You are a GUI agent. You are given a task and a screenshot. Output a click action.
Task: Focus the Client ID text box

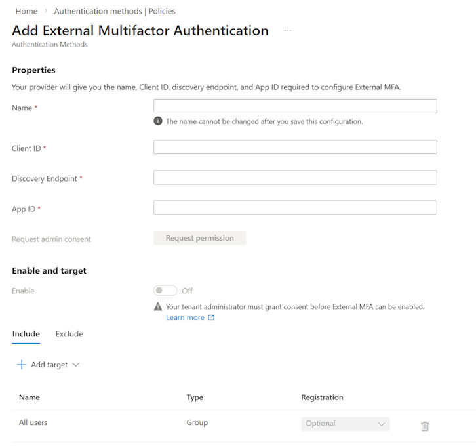[x=295, y=147]
